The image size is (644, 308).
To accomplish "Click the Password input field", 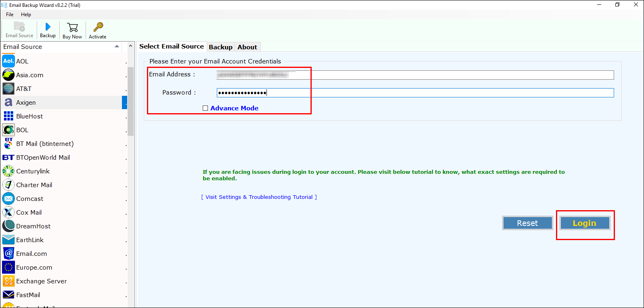I will point(415,93).
